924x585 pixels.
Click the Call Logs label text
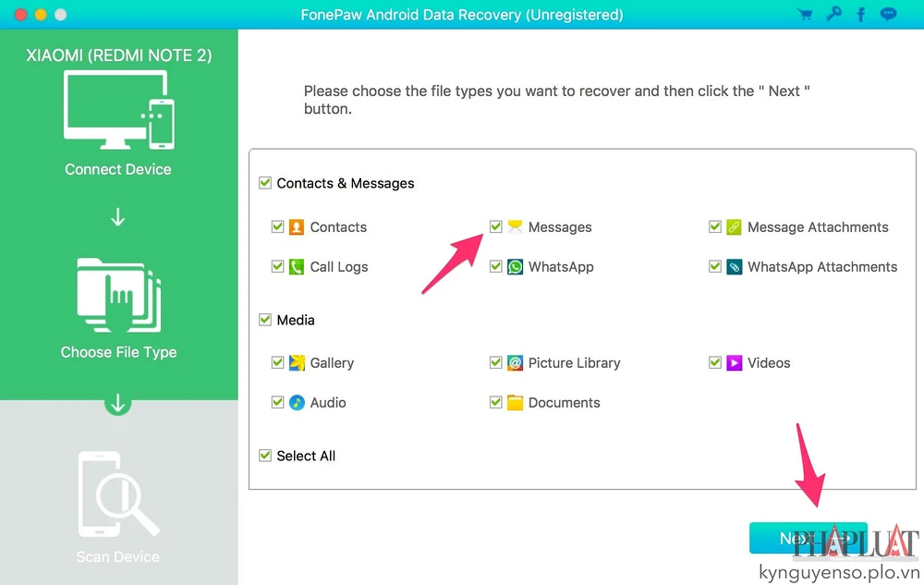[339, 267]
